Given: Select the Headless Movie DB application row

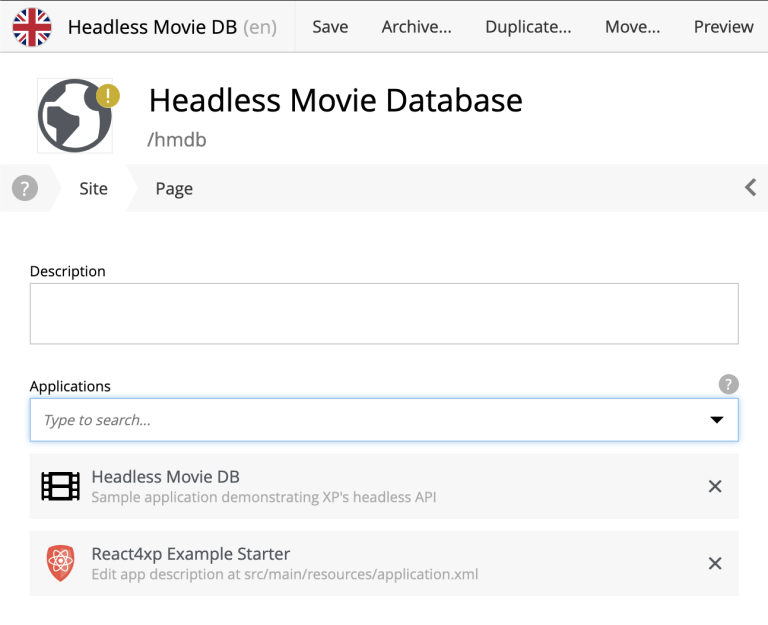Looking at the screenshot, I should pos(384,486).
